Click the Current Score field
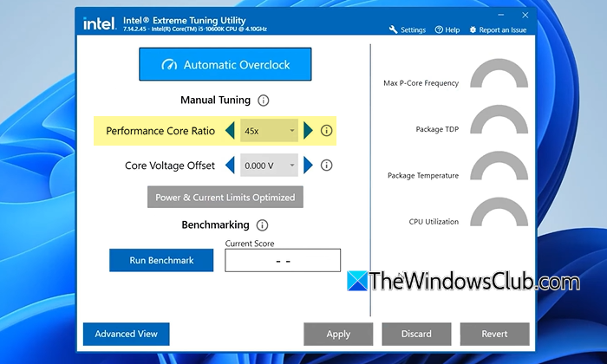This screenshot has width=607, height=364. point(283,260)
